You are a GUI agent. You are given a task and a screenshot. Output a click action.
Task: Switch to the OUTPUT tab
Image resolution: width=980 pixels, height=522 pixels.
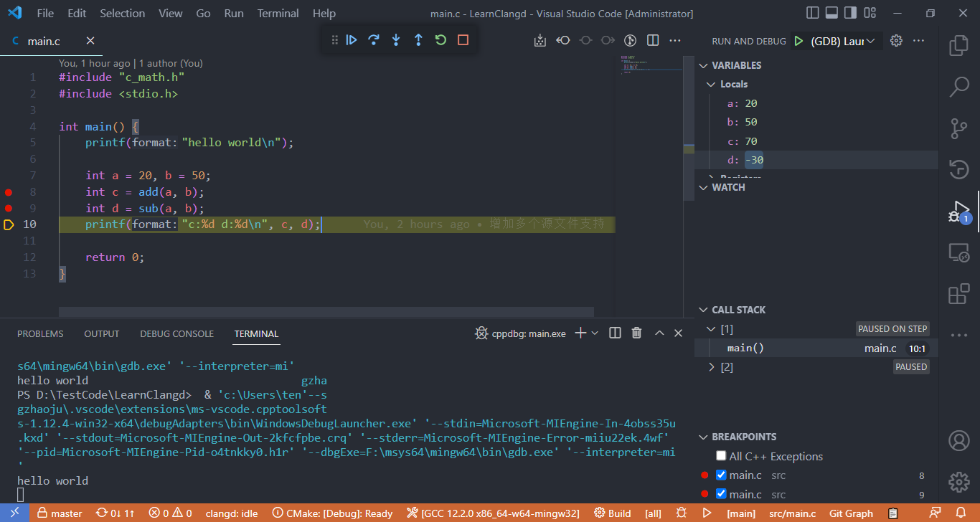[x=102, y=333]
